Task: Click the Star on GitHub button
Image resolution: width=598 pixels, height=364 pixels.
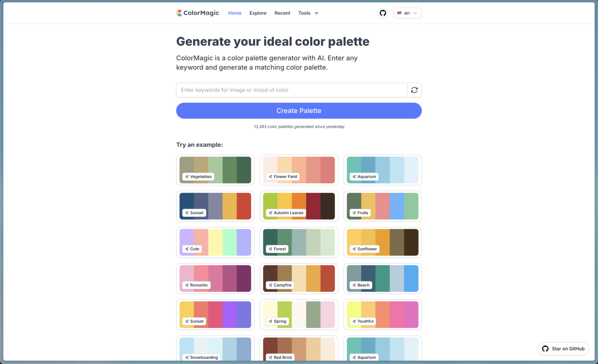Action: click(563, 348)
